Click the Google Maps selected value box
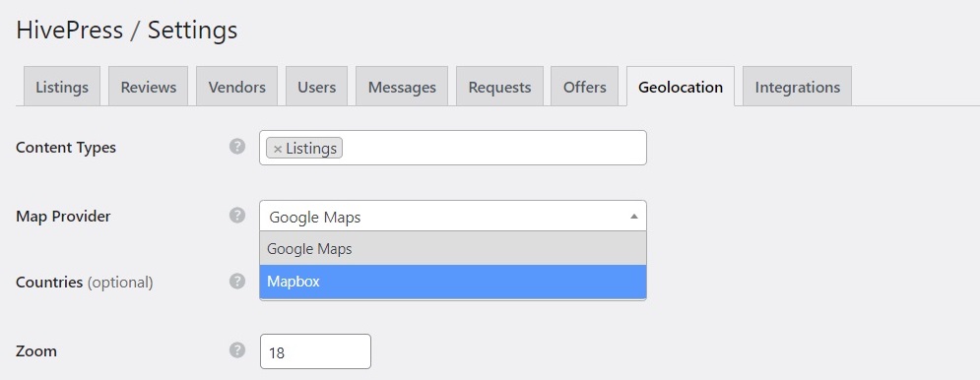The image size is (980, 380). point(453,217)
